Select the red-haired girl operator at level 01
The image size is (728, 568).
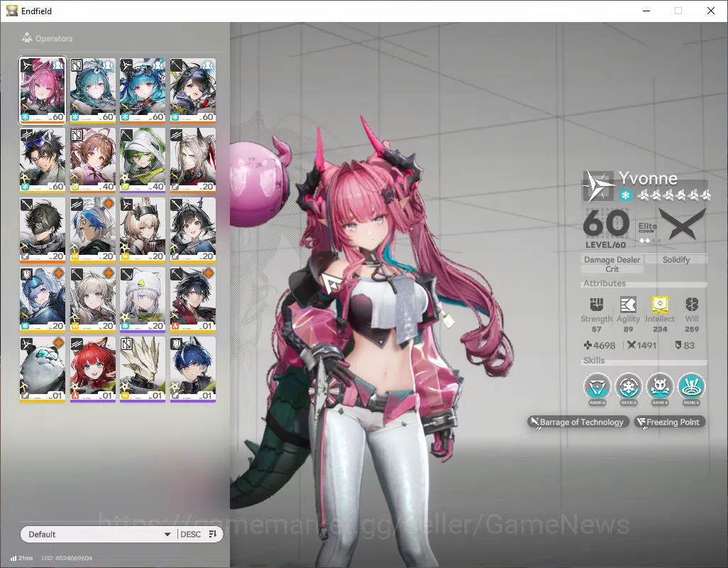93,369
